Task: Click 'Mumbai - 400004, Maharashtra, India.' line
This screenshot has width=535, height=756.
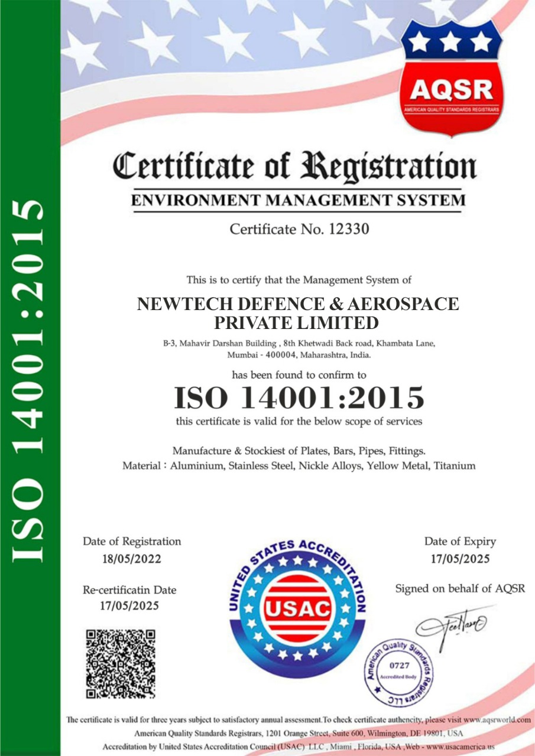Action: [299, 356]
